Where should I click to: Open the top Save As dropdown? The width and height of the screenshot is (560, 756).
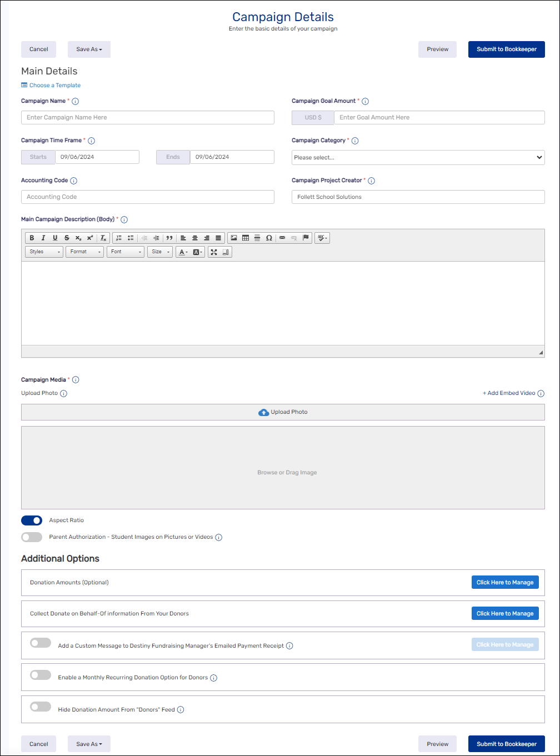pyautogui.click(x=89, y=49)
